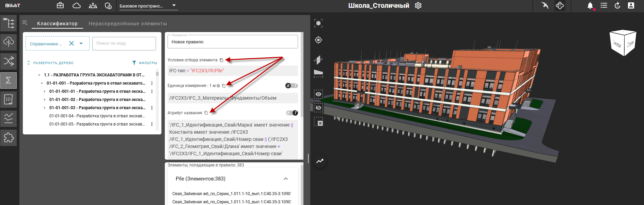This screenshot has width=644, height=205.
Task: Click the notifications bell icon
Action: [x=590, y=6]
